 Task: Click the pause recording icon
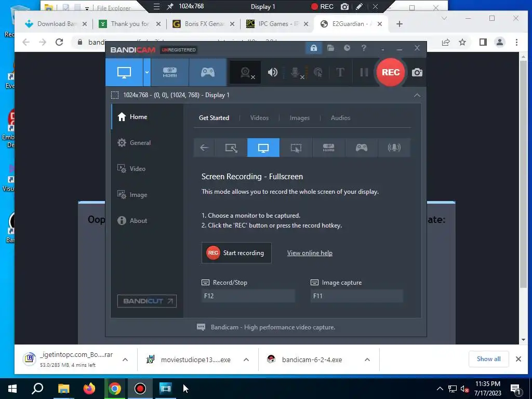point(364,72)
